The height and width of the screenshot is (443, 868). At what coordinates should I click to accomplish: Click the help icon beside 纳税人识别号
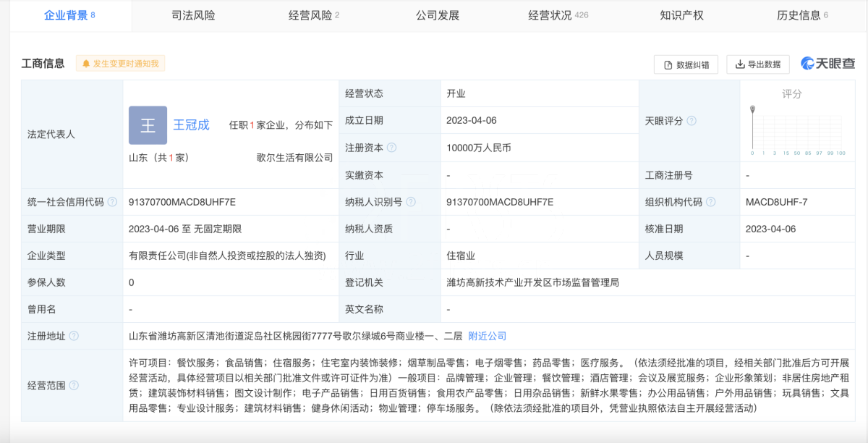pos(411,203)
